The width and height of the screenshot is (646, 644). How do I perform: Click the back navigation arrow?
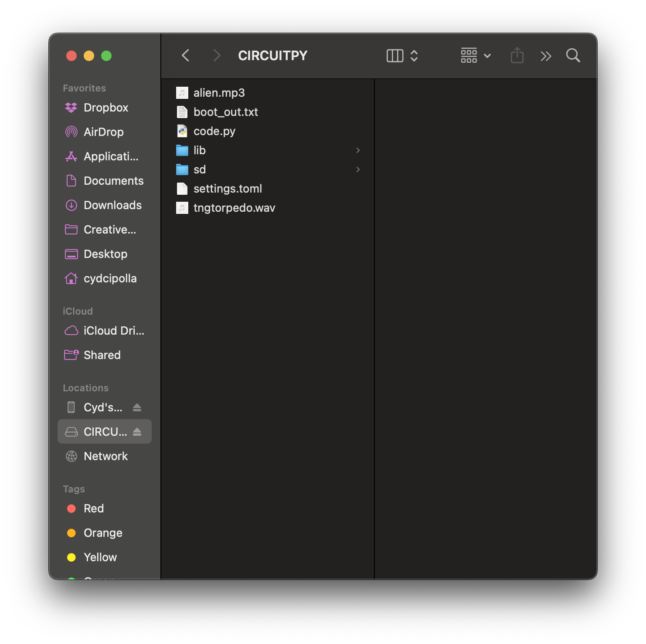(186, 56)
